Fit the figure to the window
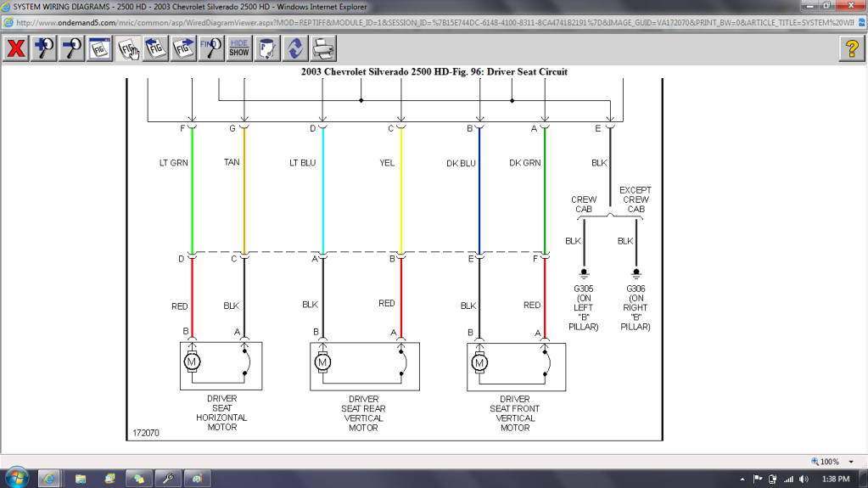The width and height of the screenshot is (868, 488). pos(99,48)
